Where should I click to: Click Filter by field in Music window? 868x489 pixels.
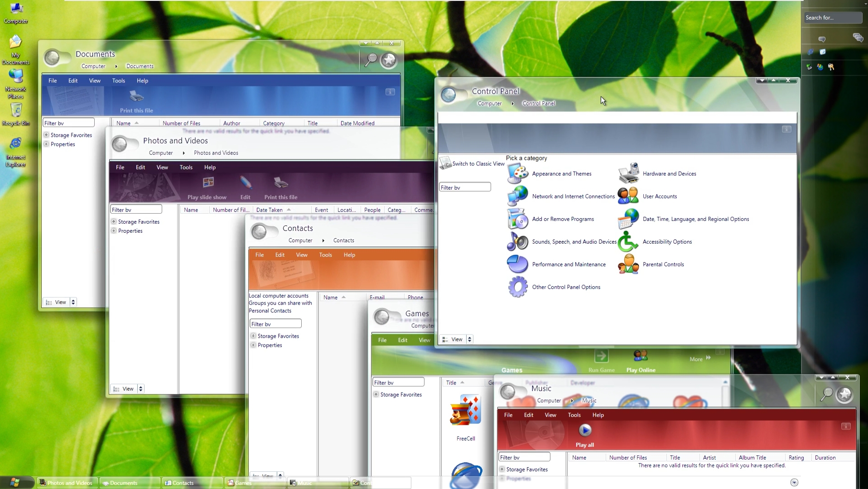pyautogui.click(x=524, y=457)
